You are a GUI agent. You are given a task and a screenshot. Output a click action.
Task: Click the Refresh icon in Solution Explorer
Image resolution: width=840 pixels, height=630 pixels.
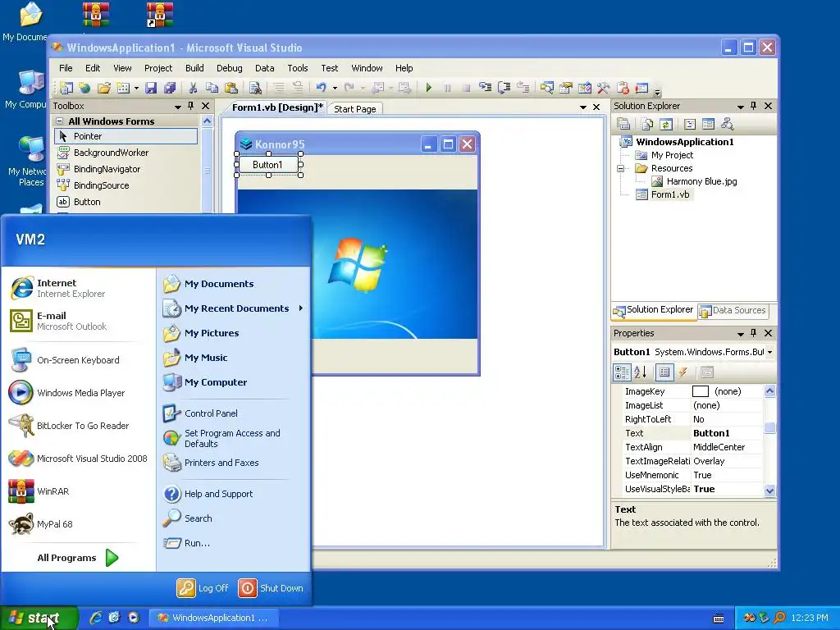click(x=666, y=125)
